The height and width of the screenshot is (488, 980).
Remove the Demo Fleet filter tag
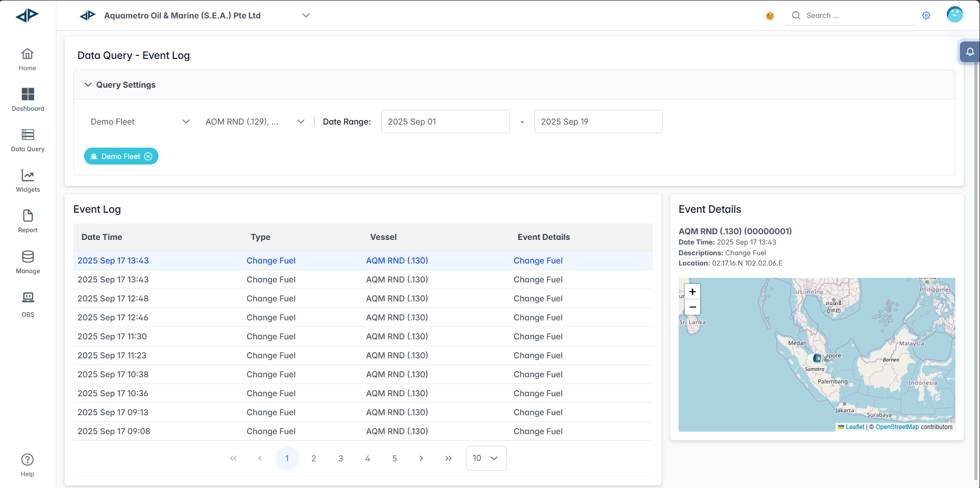pos(148,156)
